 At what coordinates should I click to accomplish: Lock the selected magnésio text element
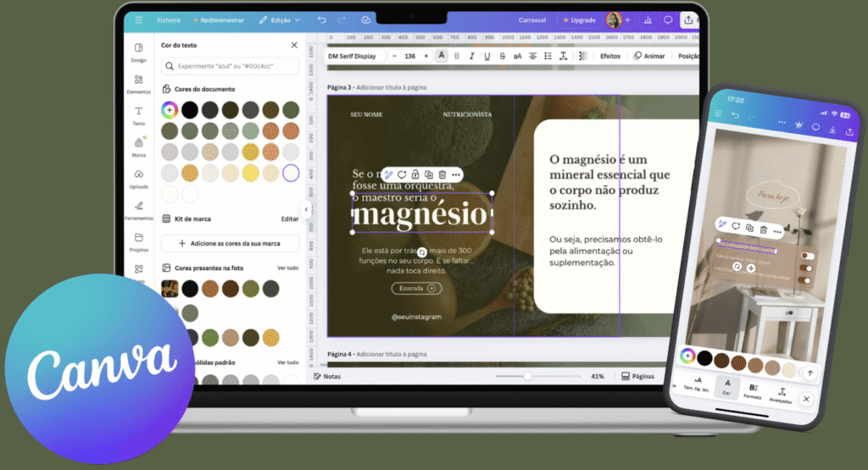pos(415,174)
